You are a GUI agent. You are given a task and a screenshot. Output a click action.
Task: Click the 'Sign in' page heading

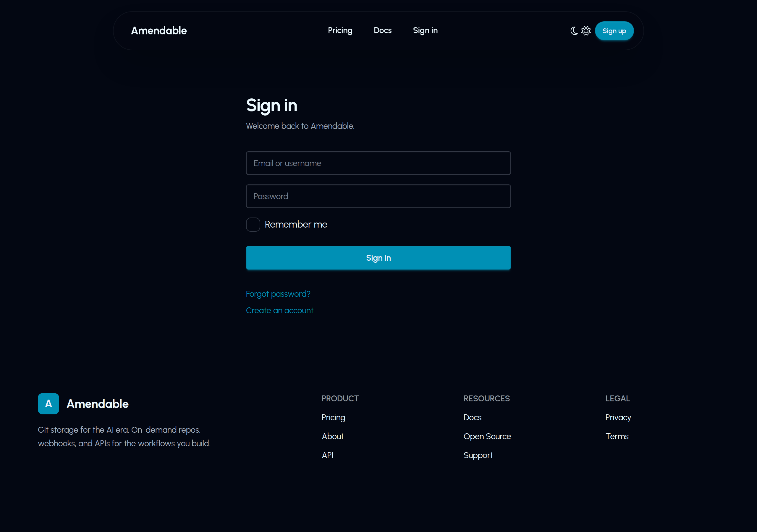point(271,106)
